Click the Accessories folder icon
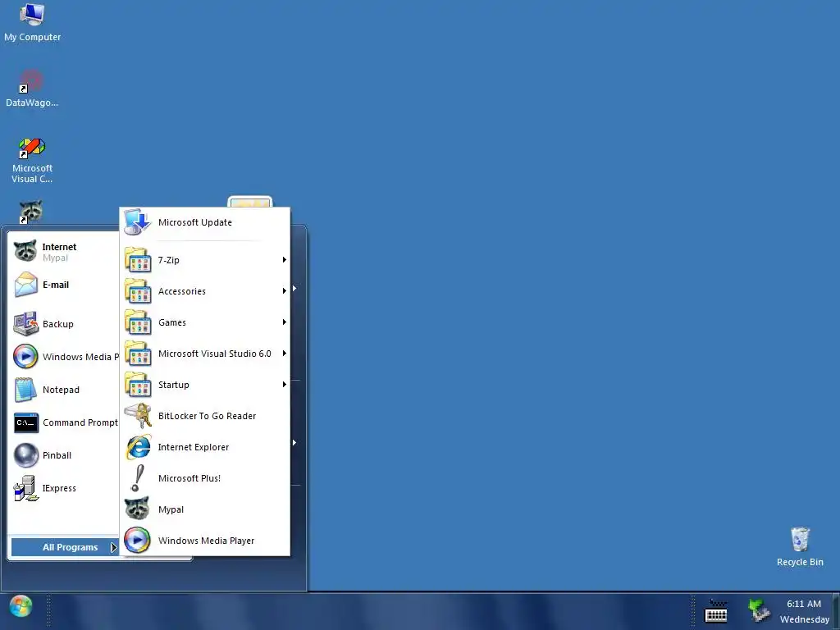840x630 pixels. pos(138,291)
